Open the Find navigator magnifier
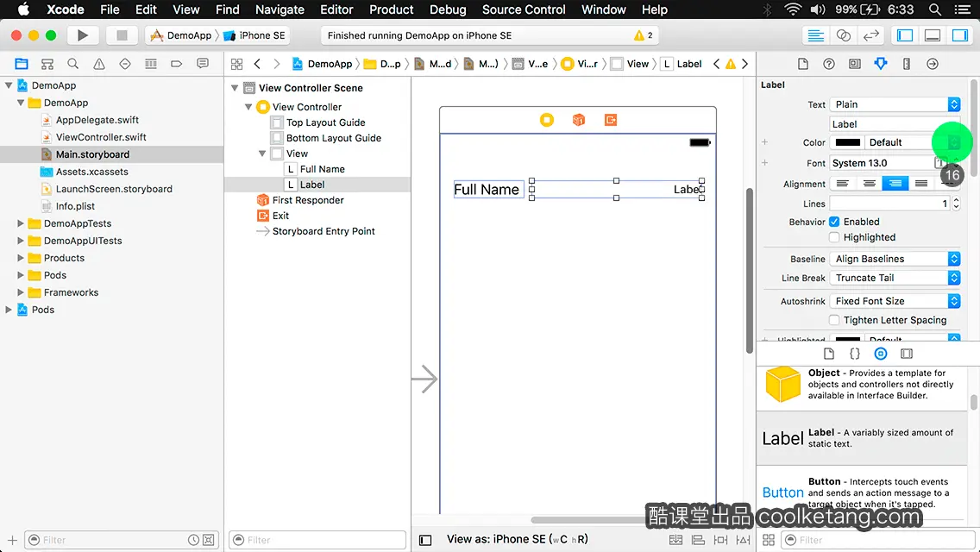980x552 pixels. [x=73, y=64]
